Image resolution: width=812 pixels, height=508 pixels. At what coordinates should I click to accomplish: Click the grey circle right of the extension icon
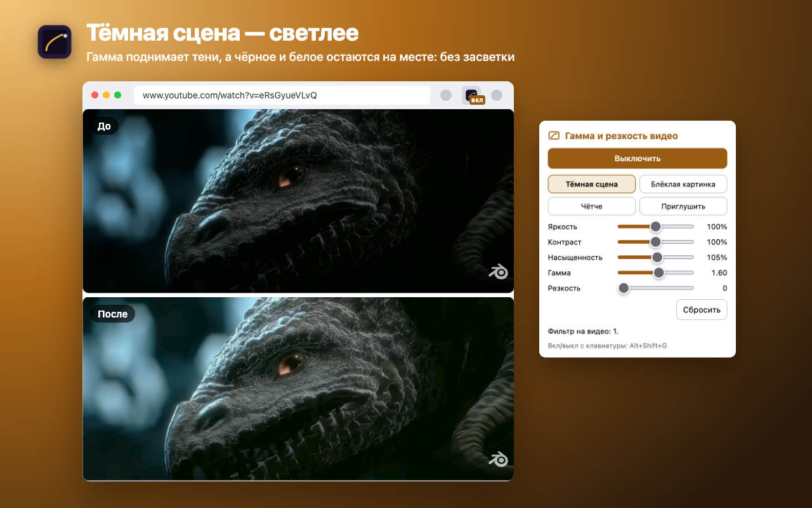coord(497,95)
